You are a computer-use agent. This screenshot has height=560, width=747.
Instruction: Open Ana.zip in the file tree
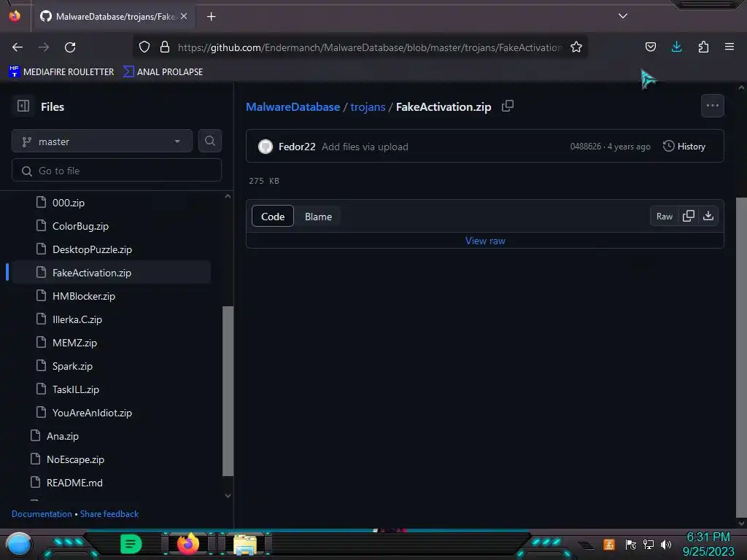(x=63, y=436)
